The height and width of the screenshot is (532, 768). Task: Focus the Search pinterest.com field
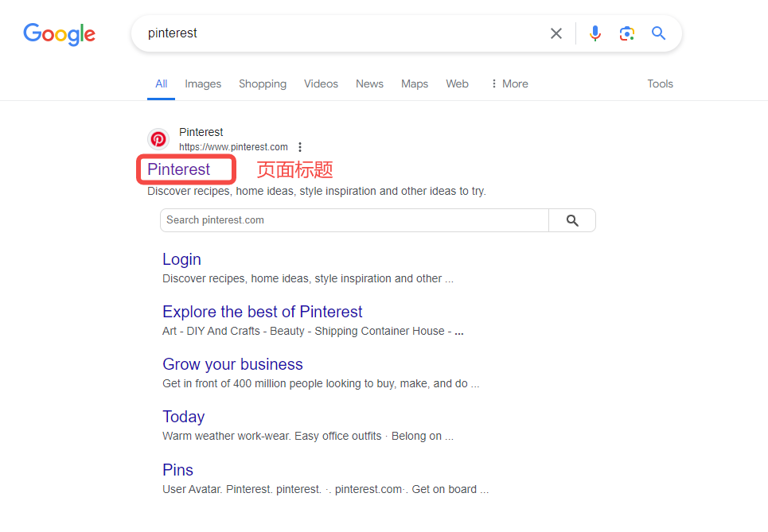tap(354, 220)
